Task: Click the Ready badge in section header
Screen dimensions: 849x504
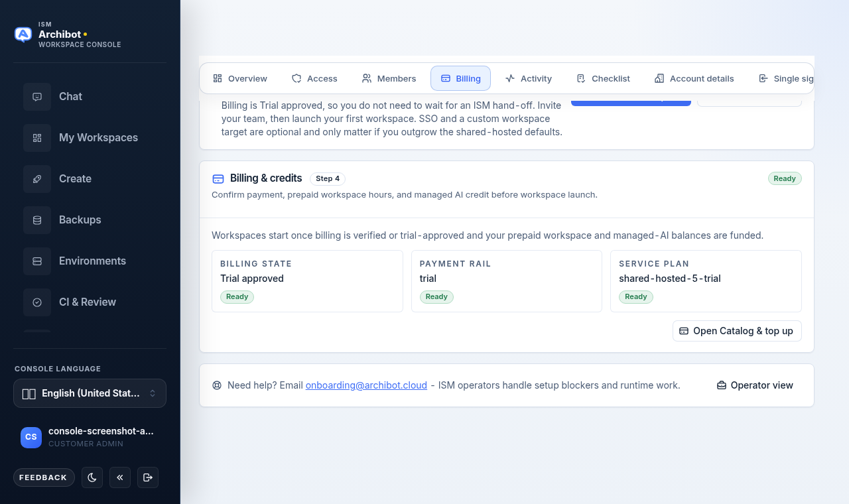Action: coord(785,178)
